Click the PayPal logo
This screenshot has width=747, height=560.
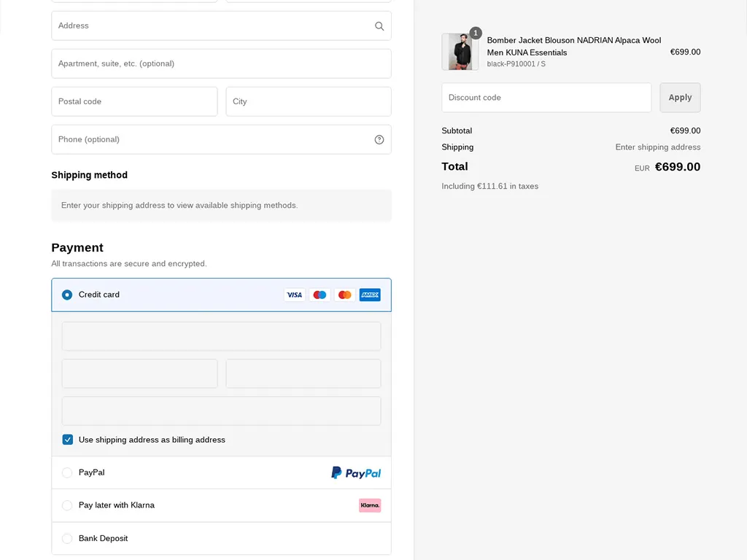[x=356, y=472]
